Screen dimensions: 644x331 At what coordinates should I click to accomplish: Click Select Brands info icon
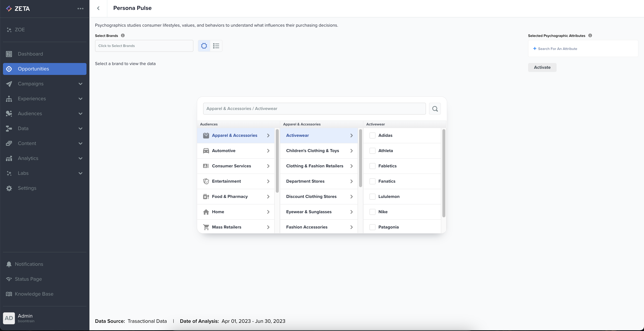click(123, 35)
